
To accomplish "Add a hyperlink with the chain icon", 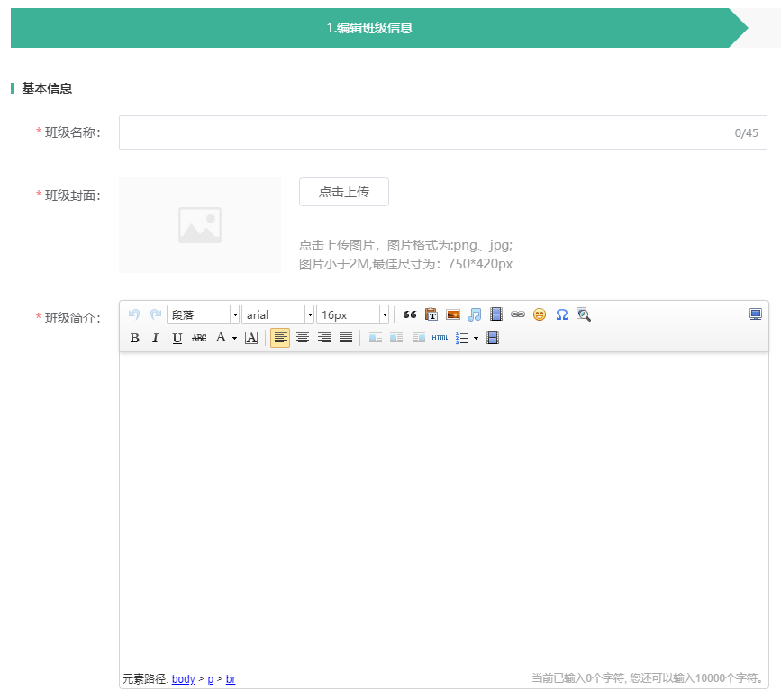I will click(x=518, y=314).
